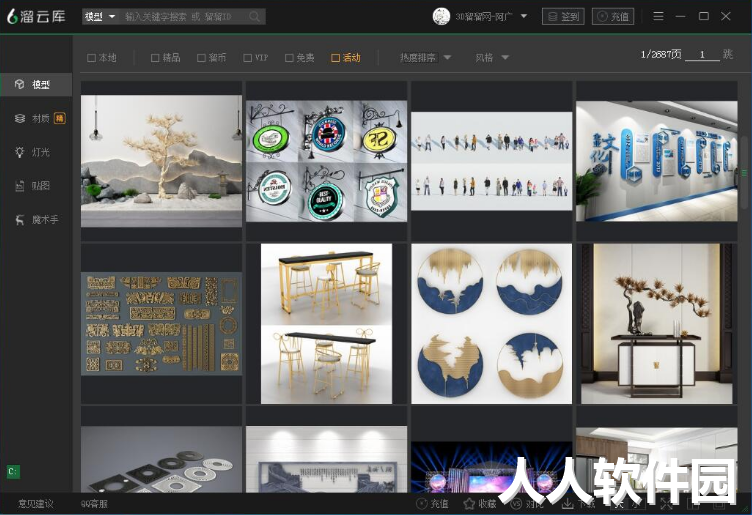Open the 热度排序 sort dropdown
This screenshot has width=752, height=515.
pos(425,58)
